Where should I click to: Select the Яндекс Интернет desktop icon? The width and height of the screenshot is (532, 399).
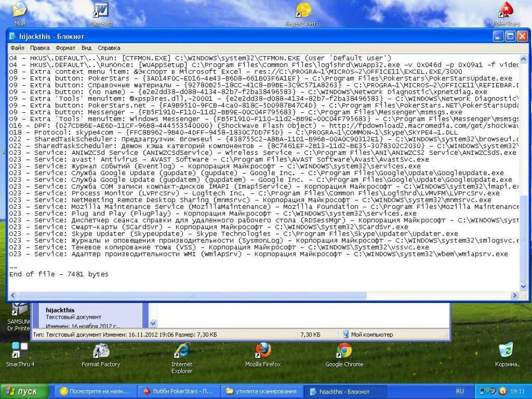304,15
